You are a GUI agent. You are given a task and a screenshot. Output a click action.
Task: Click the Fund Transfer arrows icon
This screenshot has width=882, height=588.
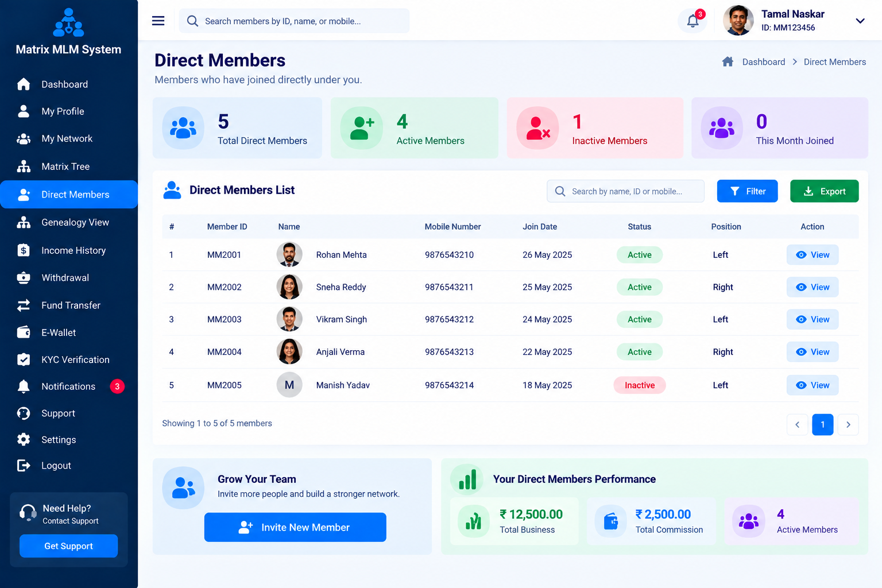tap(24, 305)
